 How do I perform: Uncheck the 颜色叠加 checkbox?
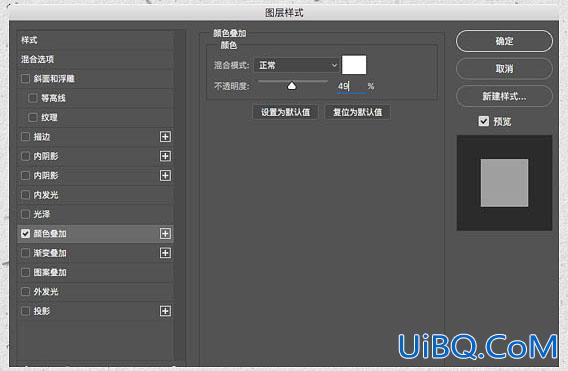[25, 234]
